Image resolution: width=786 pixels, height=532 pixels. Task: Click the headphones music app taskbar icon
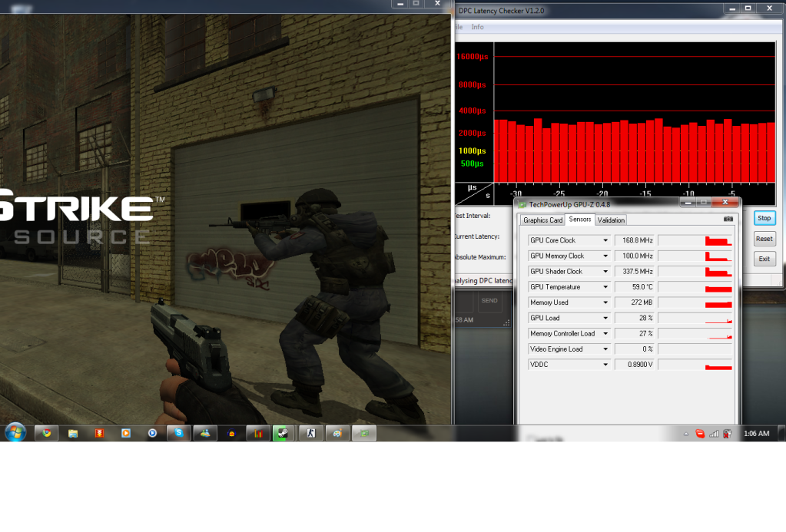[x=231, y=433]
